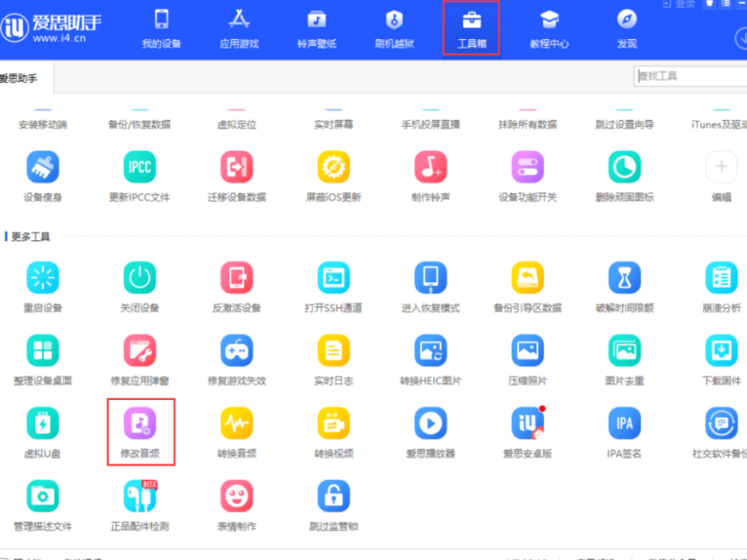The width and height of the screenshot is (747, 560).
Task: Open the 制作铃声 ringtone maker
Action: tap(431, 167)
